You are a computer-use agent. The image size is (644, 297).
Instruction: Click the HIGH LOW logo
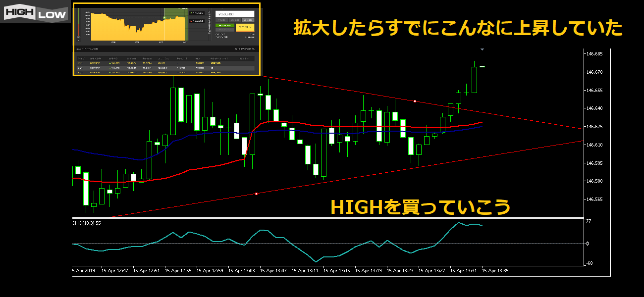click(35, 13)
